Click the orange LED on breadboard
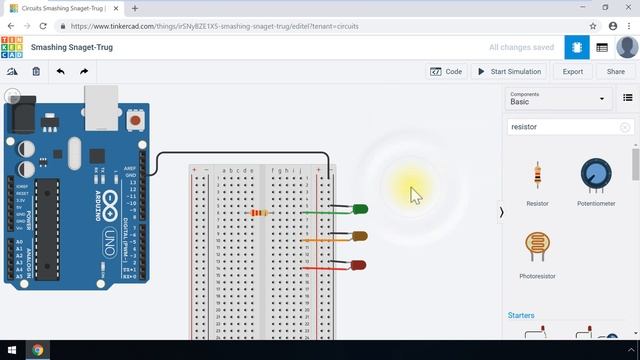This screenshot has height=360, width=640. tap(360, 236)
